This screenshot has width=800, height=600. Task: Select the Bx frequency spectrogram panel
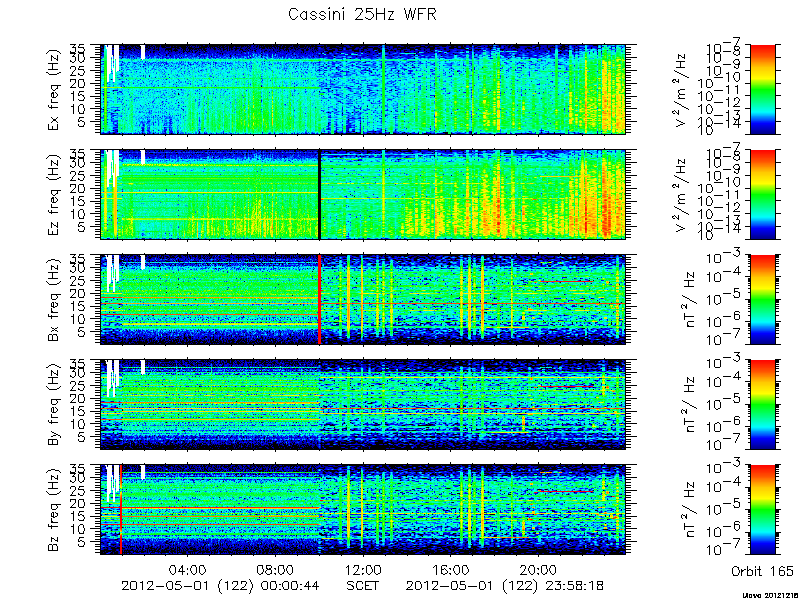(363, 299)
